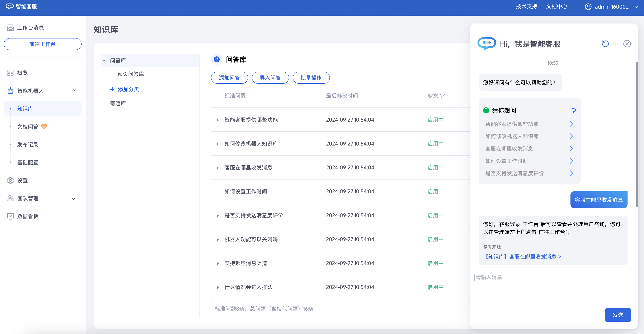
Task: Open 设置 gear in sidebar
Action: coord(10,180)
